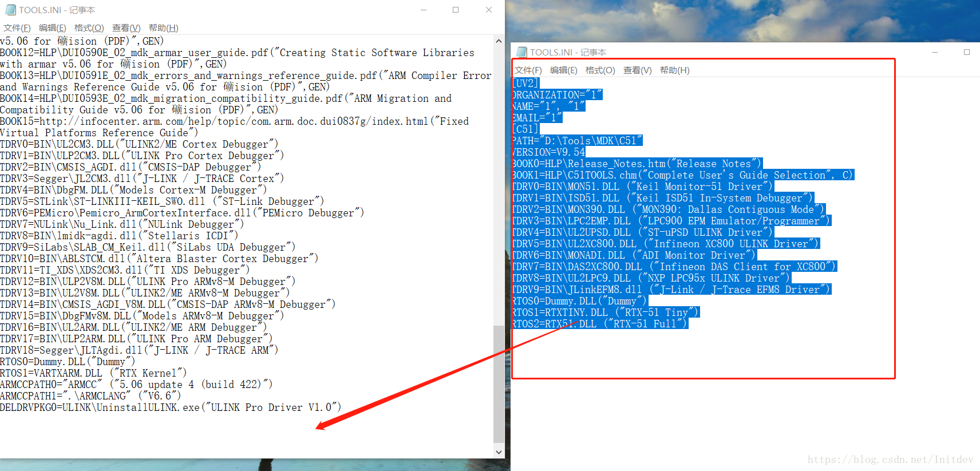The image size is (980, 471).
Task: Click the TDRV0 ULINK2/ME Cortex Debugger line
Action: (x=139, y=144)
